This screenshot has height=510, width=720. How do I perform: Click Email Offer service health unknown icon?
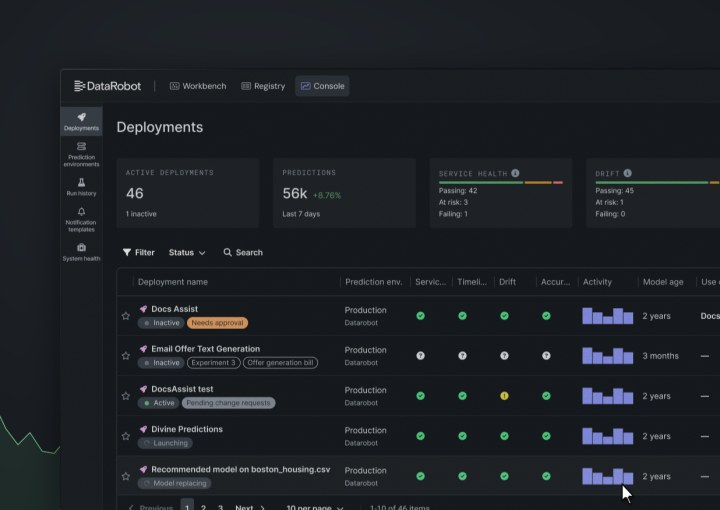(420, 356)
